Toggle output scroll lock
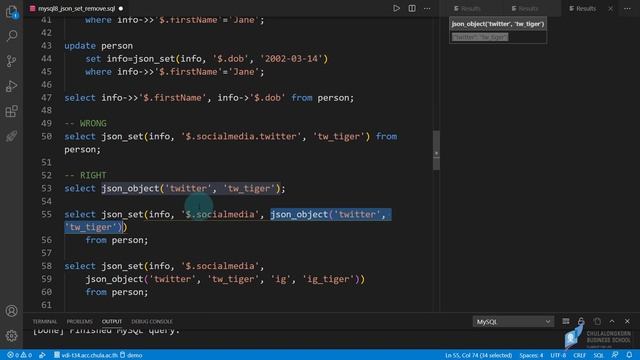The image size is (640, 360). tap(581, 322)
